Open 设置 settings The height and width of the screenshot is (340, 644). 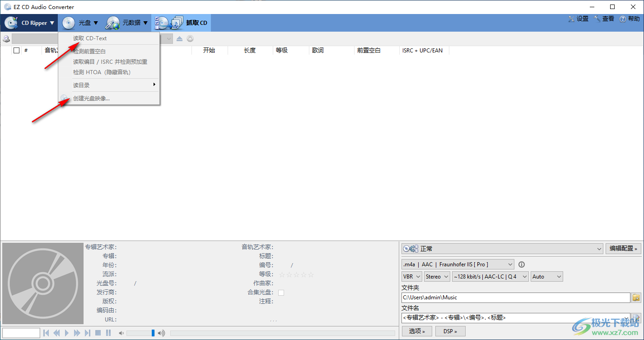click(578, 19)
